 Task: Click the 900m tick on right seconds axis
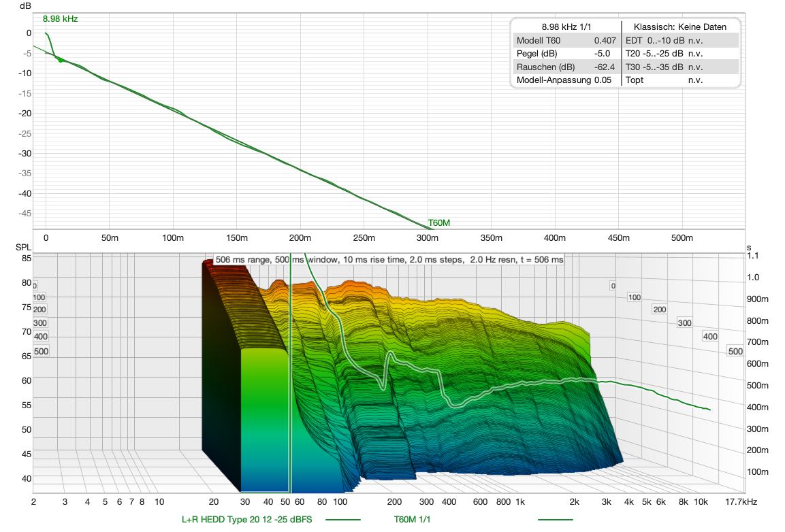[758, 299]
